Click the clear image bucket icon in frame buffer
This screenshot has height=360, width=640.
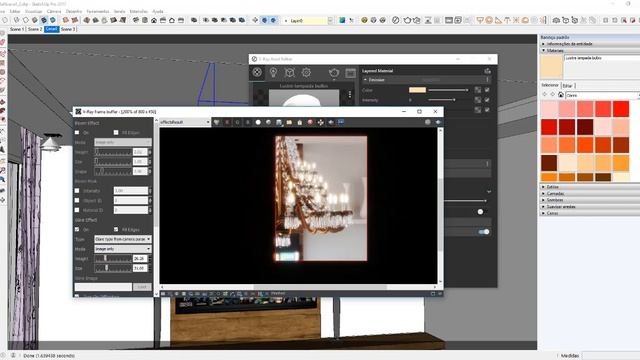300,122
